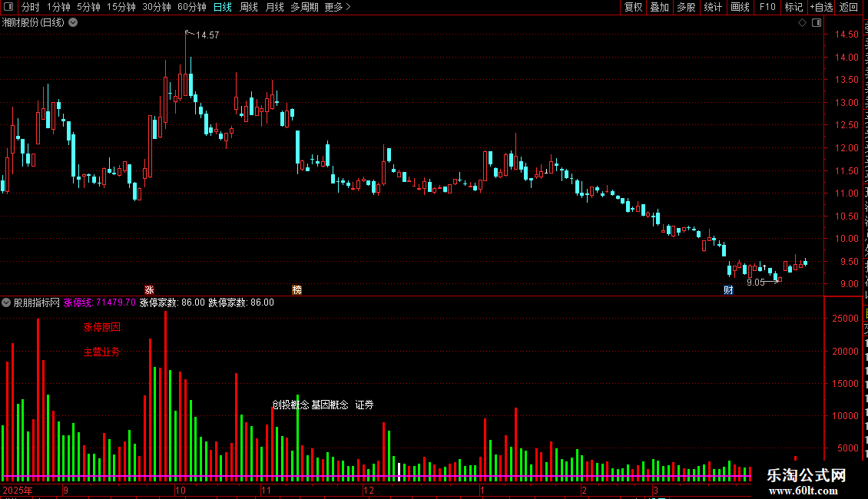Click the 创投概念 concept text
The image size is (868, 499).
tap(290, 405)
